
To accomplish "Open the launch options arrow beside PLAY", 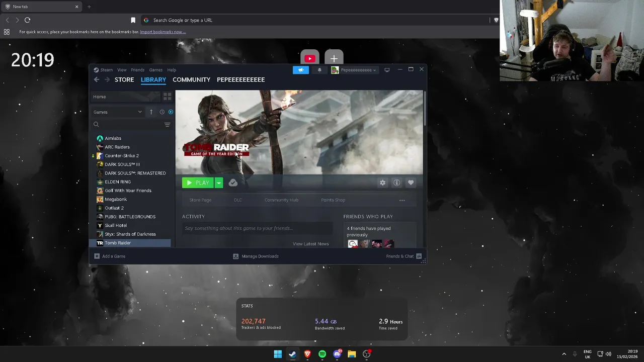I will tap(218, 183).
